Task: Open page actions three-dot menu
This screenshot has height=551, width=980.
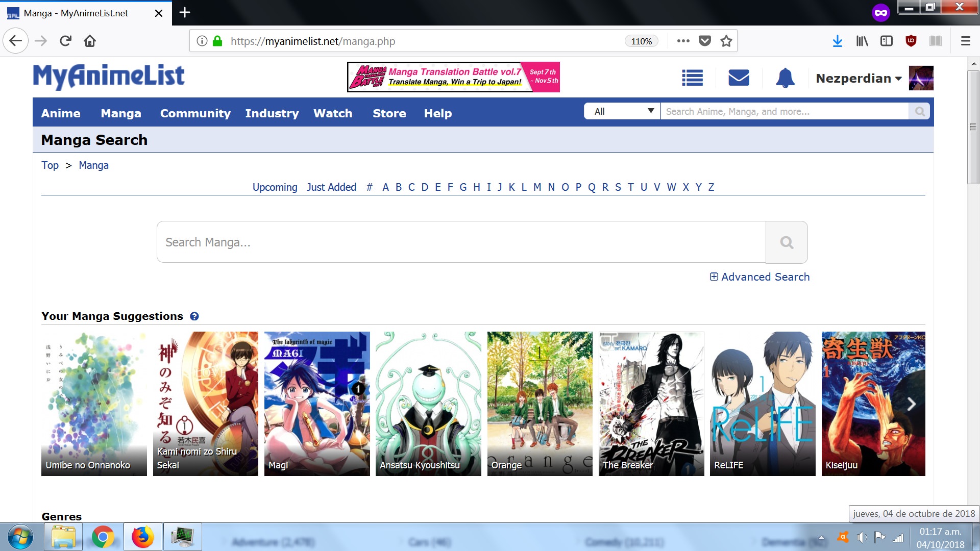Action: pyautogui.click(x=683, y=41)
